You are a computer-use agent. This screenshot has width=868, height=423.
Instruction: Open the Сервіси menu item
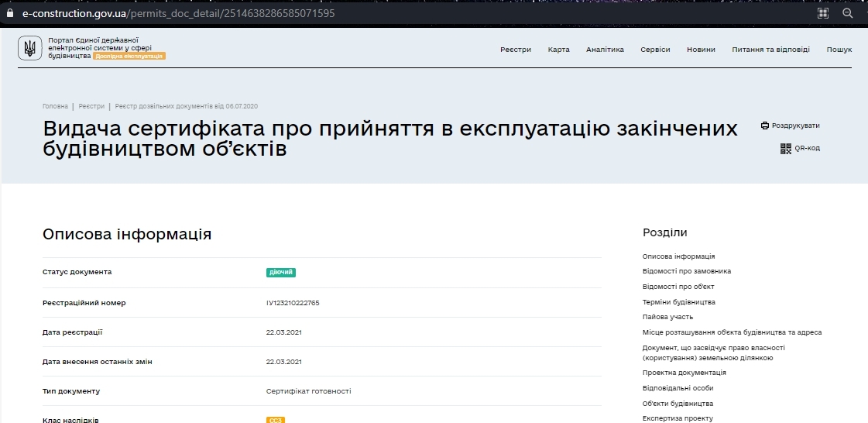655,50
